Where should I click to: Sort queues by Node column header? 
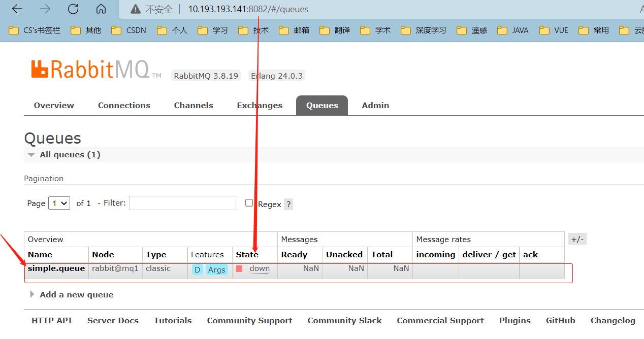click(103, 254)
